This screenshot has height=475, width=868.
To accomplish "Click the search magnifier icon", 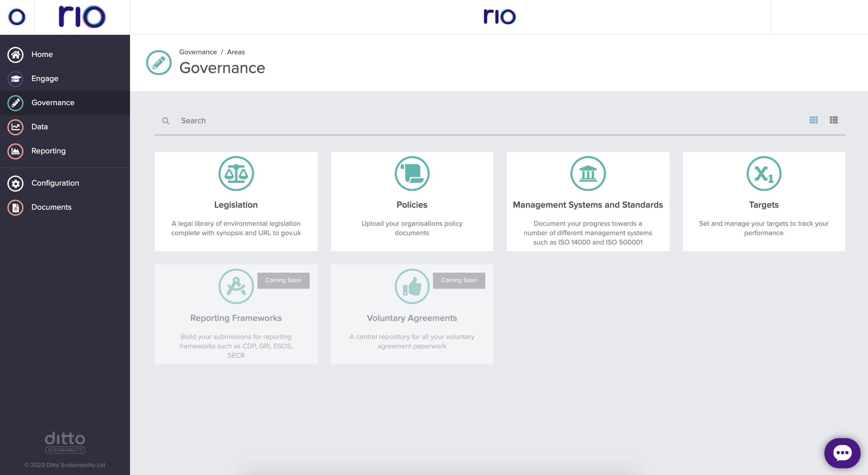I will pos(166,121).
